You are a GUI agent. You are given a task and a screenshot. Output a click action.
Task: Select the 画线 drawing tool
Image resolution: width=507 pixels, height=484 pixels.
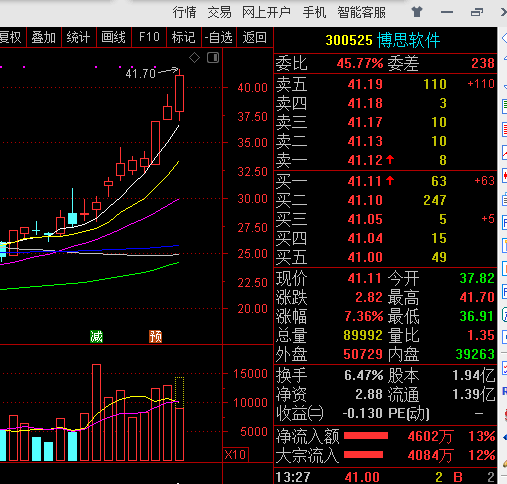pos(114,37)
